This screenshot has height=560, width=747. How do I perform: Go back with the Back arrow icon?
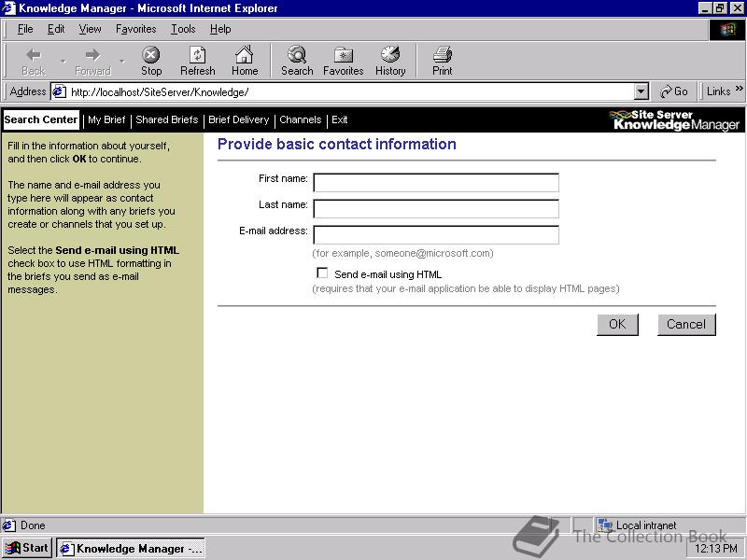[34, 55]
